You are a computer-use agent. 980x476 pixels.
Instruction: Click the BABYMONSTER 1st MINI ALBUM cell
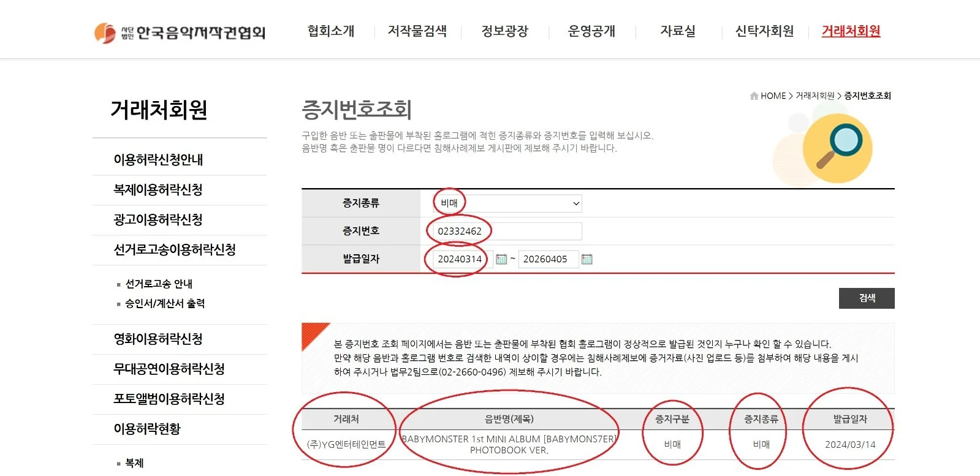(x=509, y=445)
